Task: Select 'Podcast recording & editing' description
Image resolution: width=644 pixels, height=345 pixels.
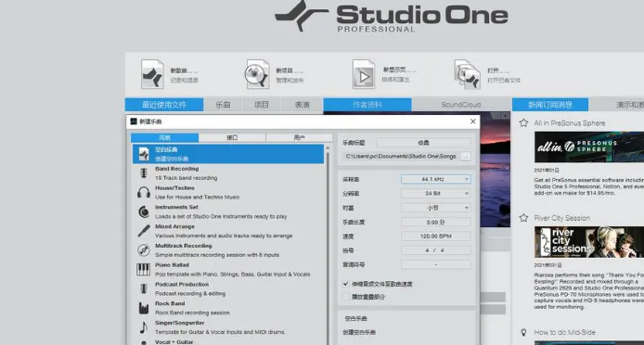Action: pyautogui.click(x=190, y=293)
